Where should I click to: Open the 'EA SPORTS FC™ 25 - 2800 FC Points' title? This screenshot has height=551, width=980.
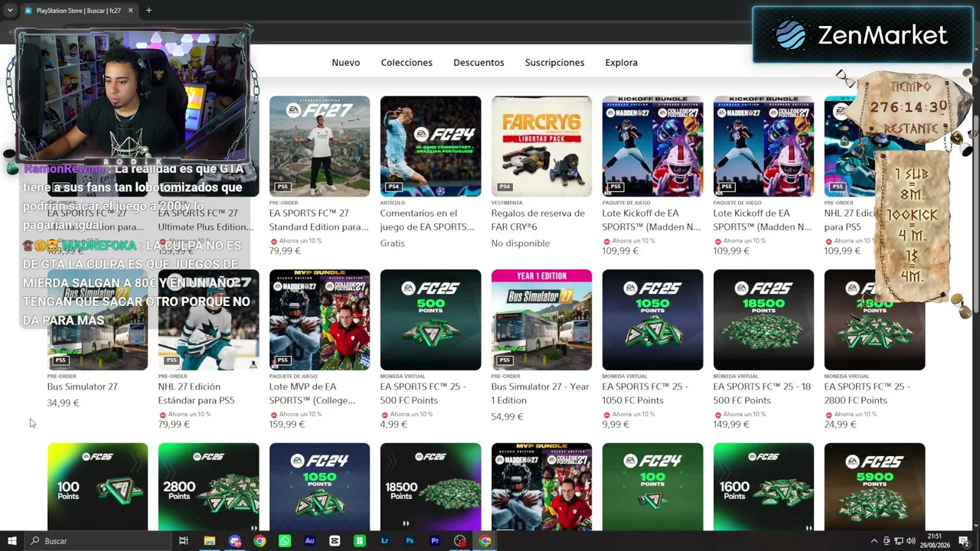(x=867, y=393)
